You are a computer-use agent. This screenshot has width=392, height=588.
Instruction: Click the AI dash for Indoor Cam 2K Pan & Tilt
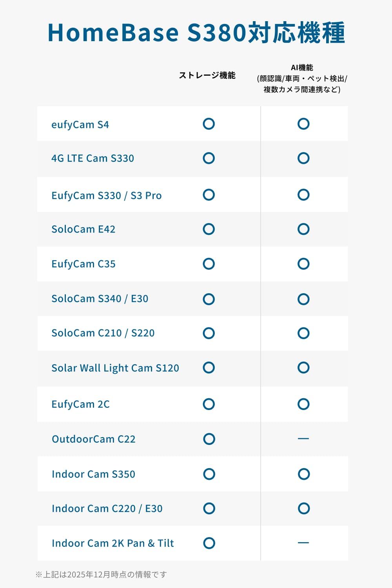click(303, 543)
